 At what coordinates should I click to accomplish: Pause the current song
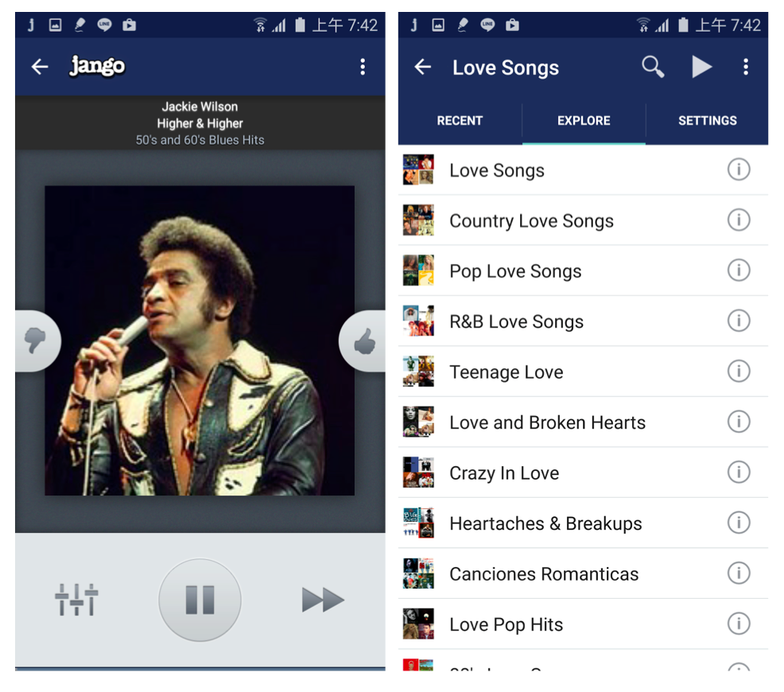tap(200, 600)
